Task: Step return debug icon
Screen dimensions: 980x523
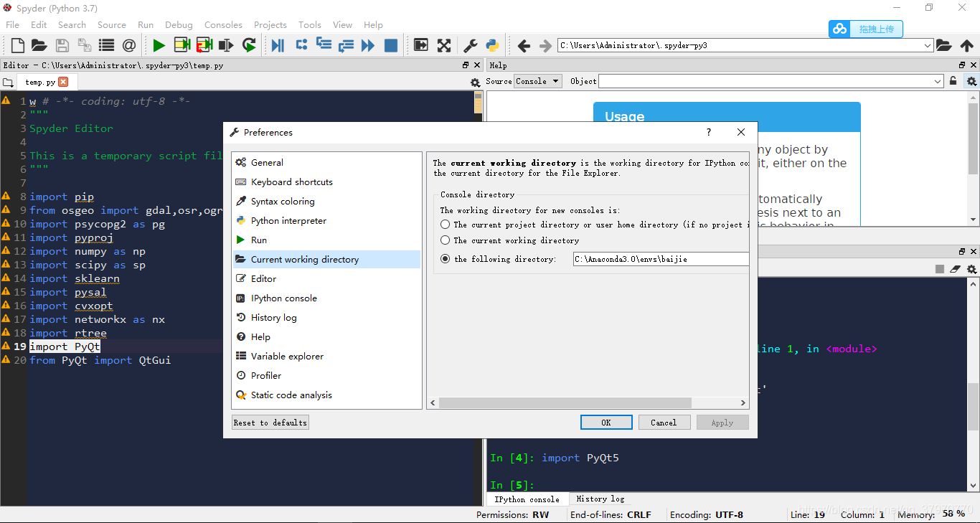Action: [x=346, y=45]
